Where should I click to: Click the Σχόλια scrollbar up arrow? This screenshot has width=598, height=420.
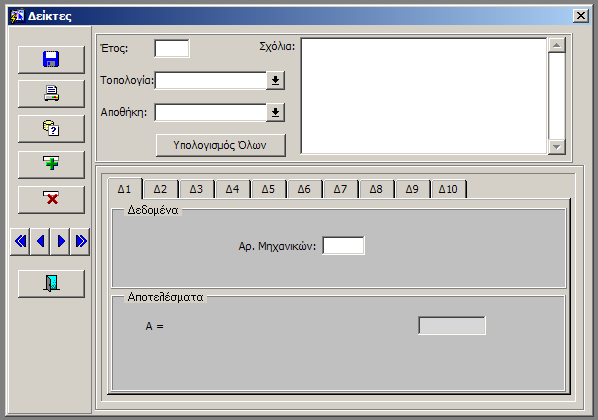point(556,45)
